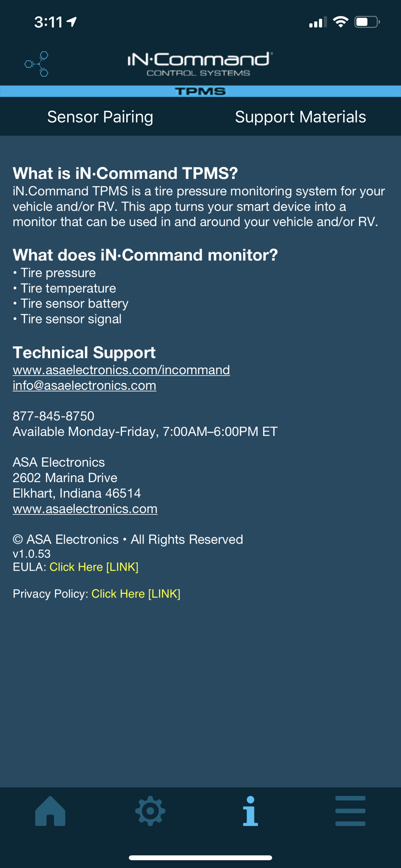Tap the 877-845-8750 phone number
This screenshot has height=868, width=401.
tap(53, 416)
